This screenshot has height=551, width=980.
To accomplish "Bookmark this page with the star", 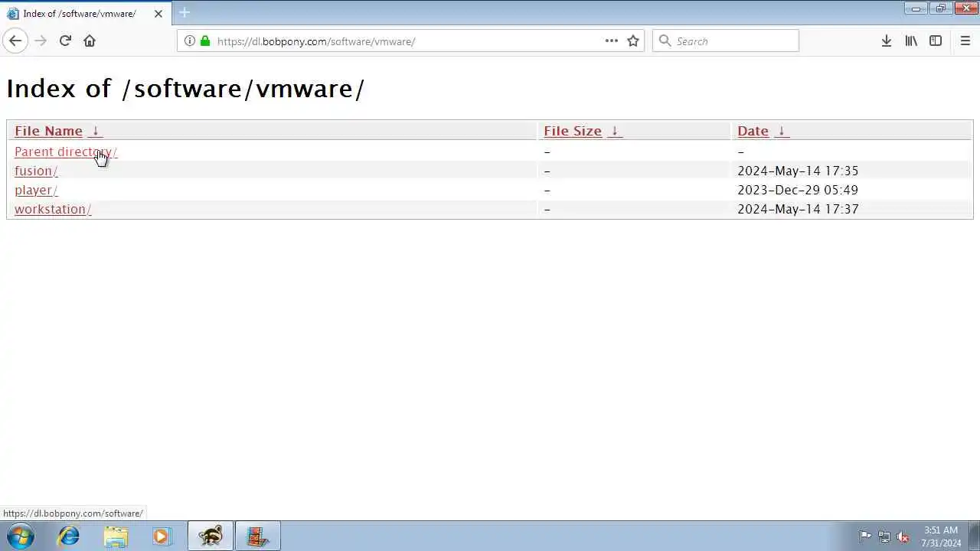I will pyautogui.click(x=633, y=41).
